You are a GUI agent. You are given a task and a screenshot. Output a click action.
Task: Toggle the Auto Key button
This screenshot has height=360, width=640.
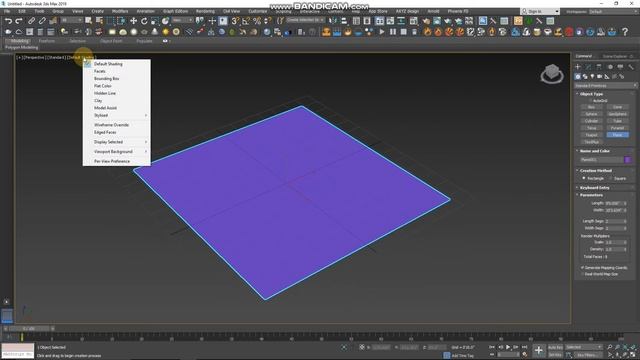coord(555,347)
